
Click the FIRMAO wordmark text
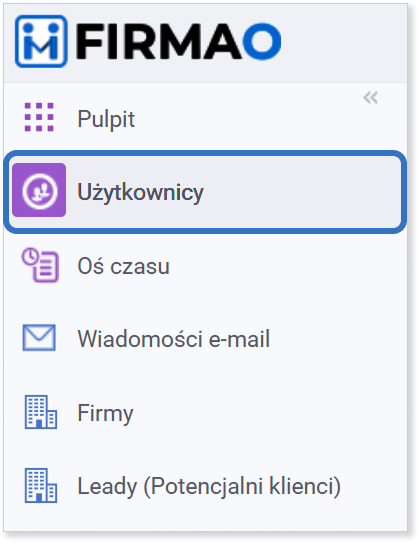click(x=179, y=41)
